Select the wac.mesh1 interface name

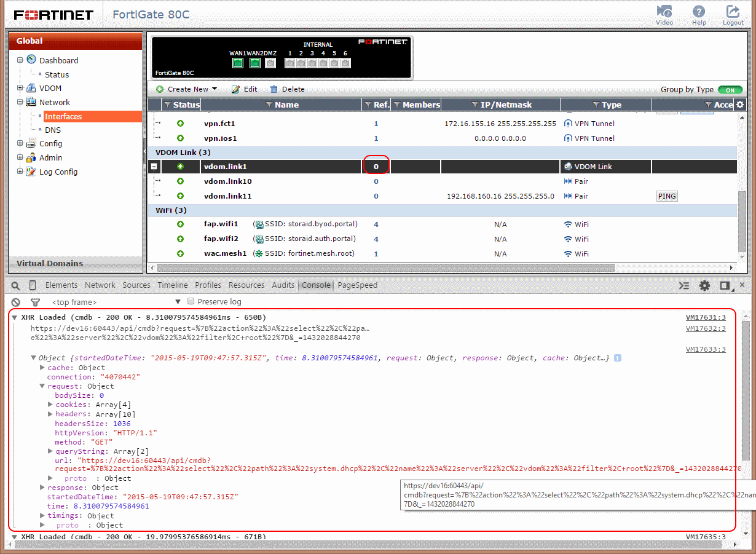coord(225,253)
